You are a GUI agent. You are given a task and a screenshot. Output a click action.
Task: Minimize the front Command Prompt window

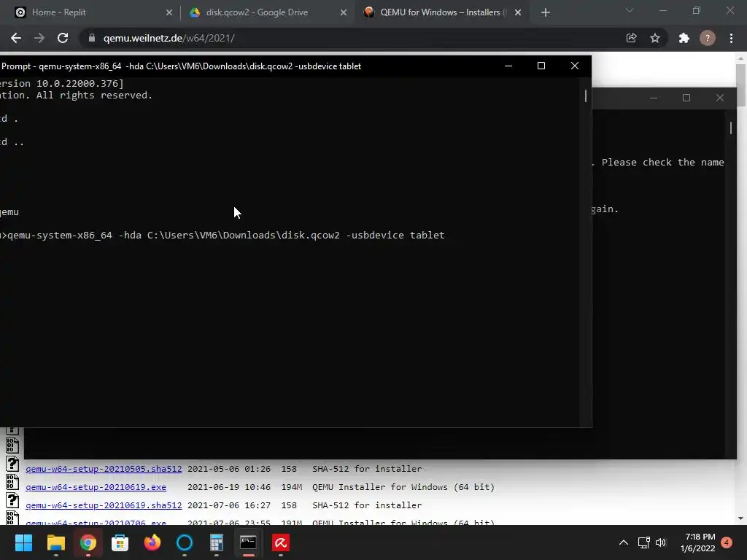coord(508,66)
